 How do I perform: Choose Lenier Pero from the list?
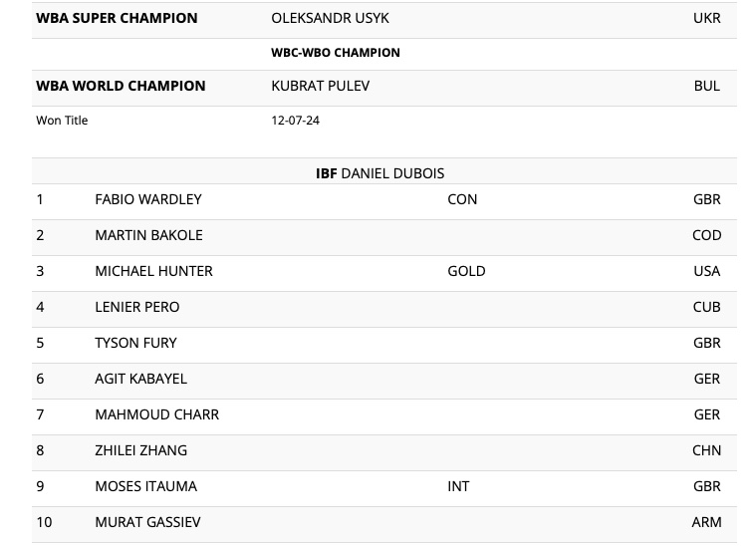137,307
